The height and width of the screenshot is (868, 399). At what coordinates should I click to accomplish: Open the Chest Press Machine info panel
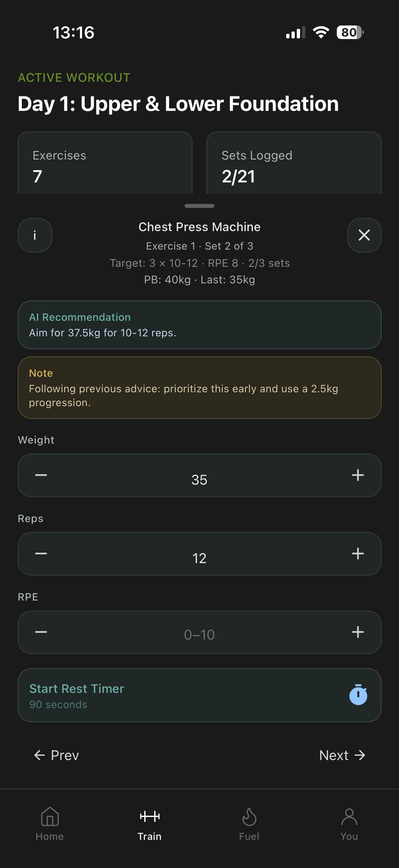[x=35, y=235]
